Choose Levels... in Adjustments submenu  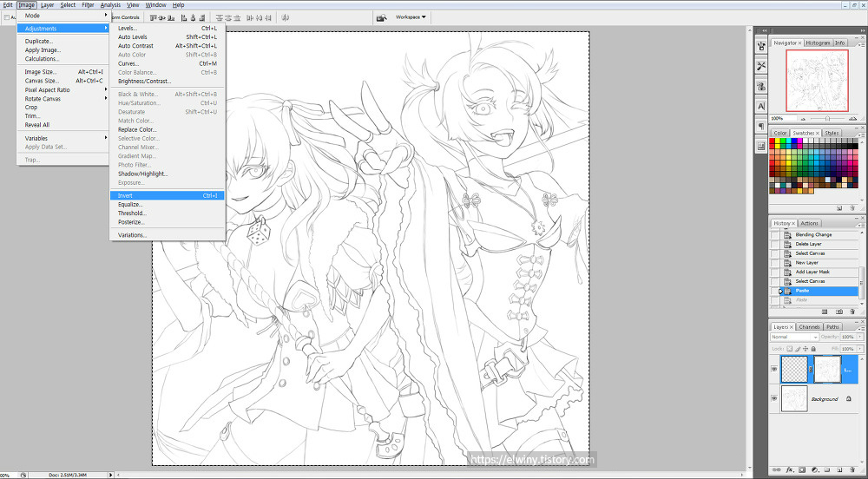(168, 29)
